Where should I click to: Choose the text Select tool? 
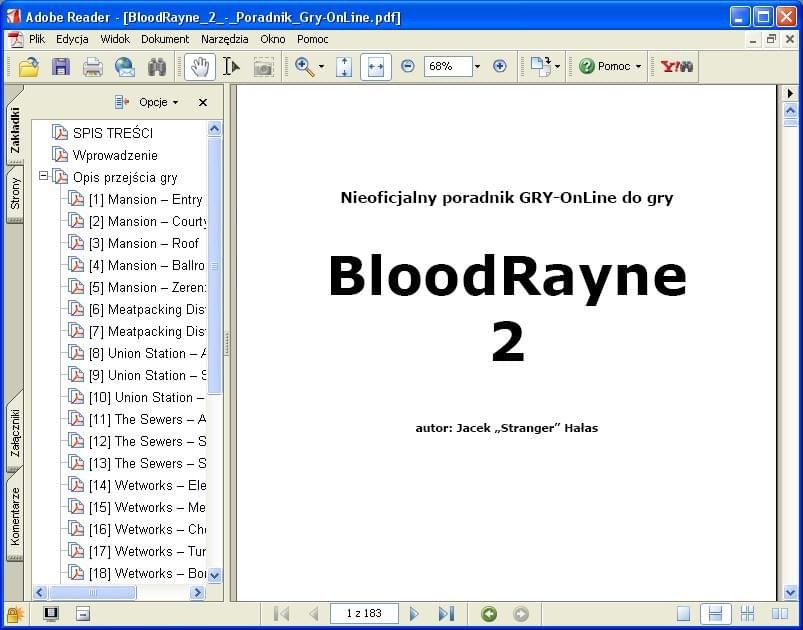pos(231,67)
